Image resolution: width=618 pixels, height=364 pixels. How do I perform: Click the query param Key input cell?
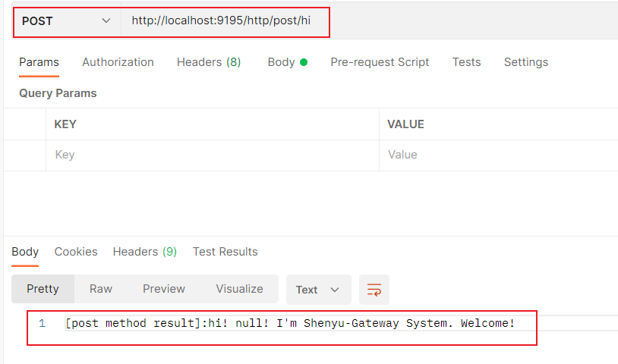coord(213,155)
